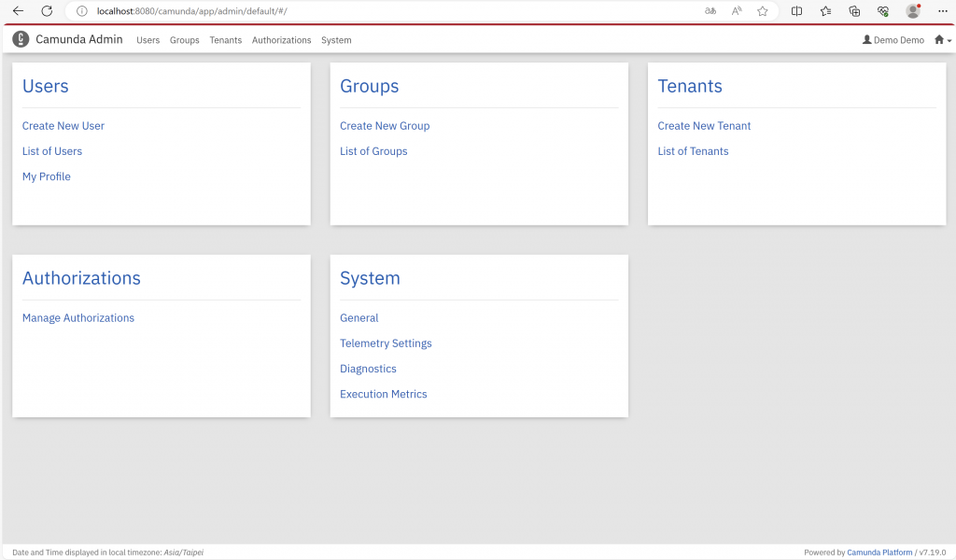Click the Groups card heading
Viewport: 956px width, 560px height.
coord(370,86)
